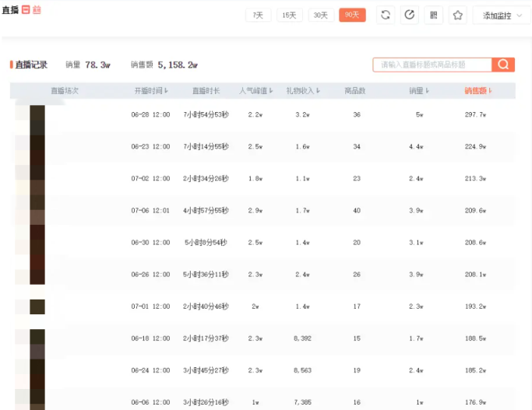The image size is (532, 410).
Task: Sort by 人气峰值 column
Action: (256, 91)
